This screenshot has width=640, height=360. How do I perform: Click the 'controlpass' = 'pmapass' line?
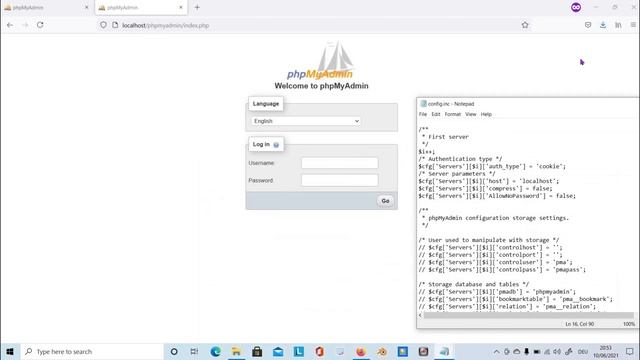(502, 269)
